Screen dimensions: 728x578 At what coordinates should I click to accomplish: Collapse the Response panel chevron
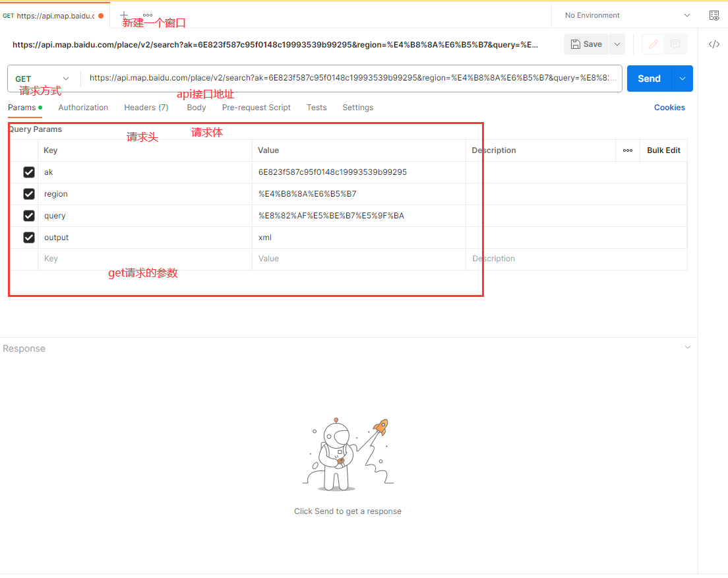pyautogui.click(x=688, y=348)
